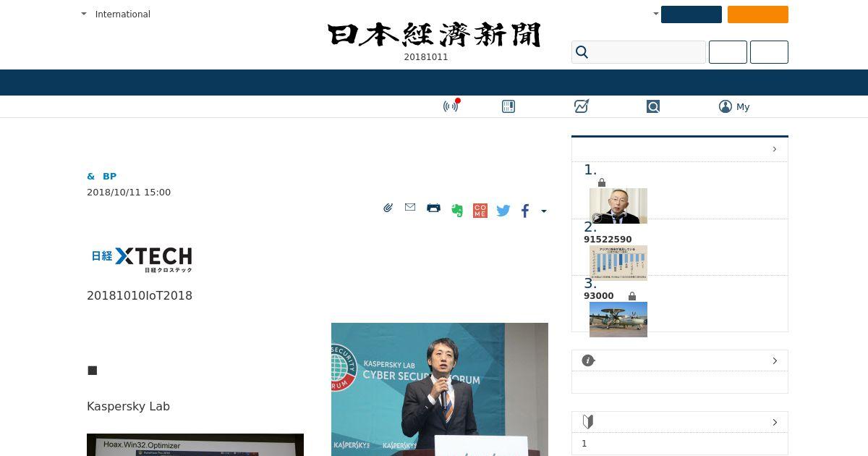Clip the article with the paperclip icon
The image size is (868, 456).
point(388,208)
